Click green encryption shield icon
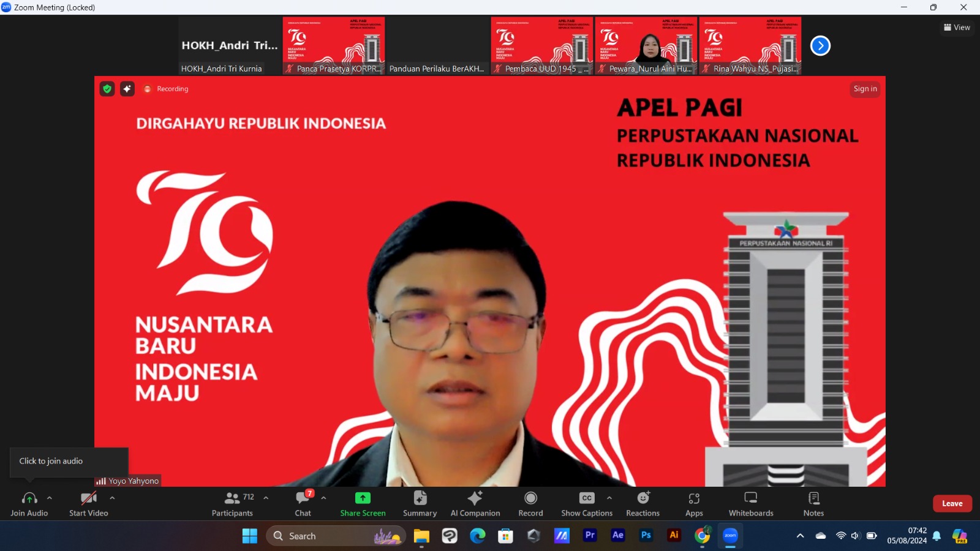This screenshot has height=551, width=980. pyautogui.click(x=107, y=89)
